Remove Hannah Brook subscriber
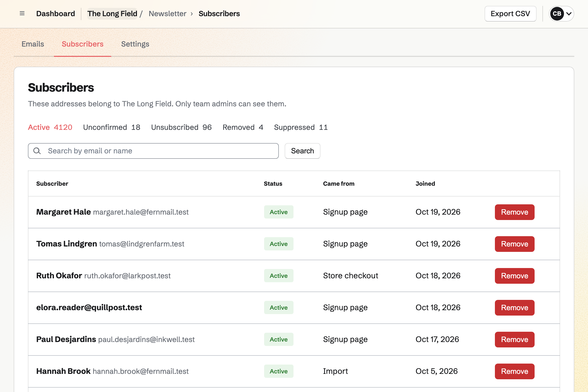The width and height of the screenshot is (588, 392). pyautogui.click(x=514, y=371)
